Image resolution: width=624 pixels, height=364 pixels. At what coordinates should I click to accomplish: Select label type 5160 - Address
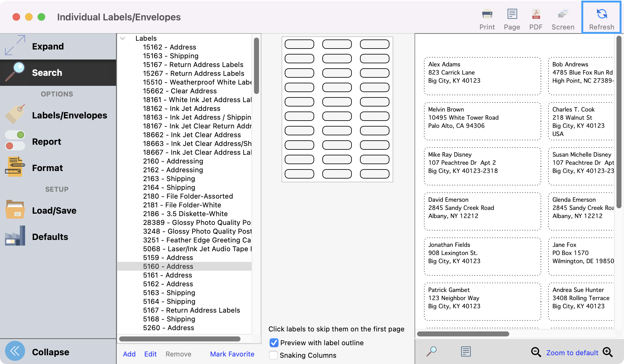[168, 266]
